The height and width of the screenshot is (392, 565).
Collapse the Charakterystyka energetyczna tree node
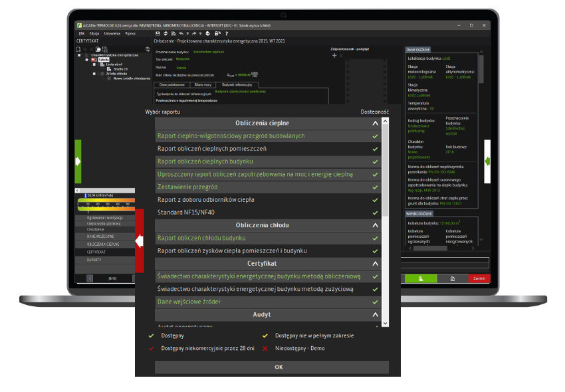coord(79,55)
